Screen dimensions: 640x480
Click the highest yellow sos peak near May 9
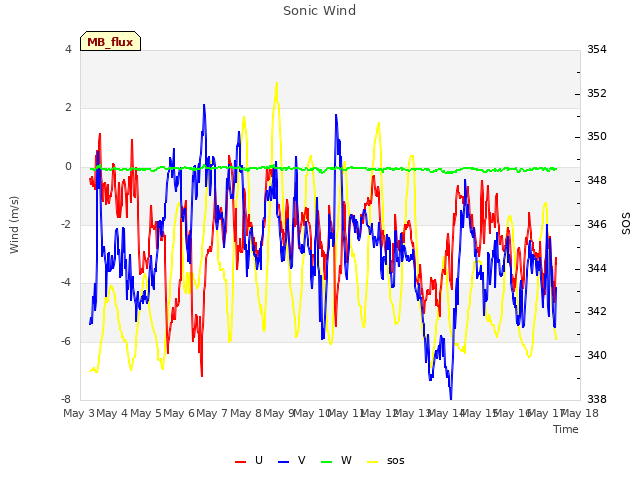tap(277, 83)
